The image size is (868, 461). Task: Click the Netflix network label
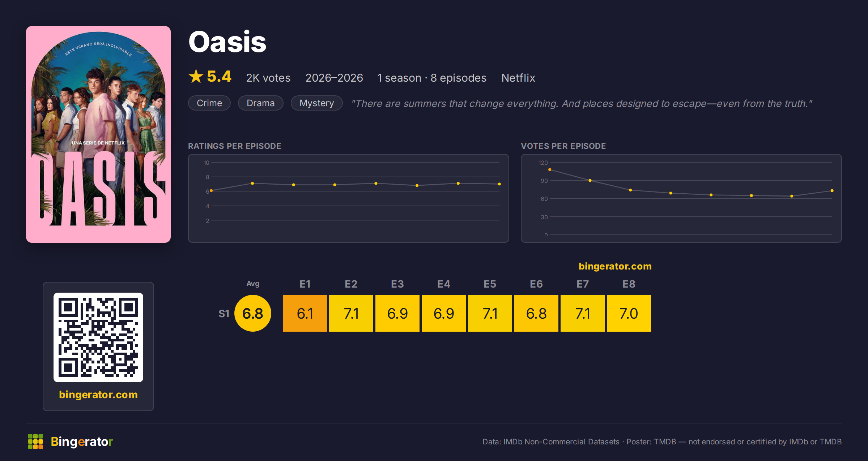518,78
